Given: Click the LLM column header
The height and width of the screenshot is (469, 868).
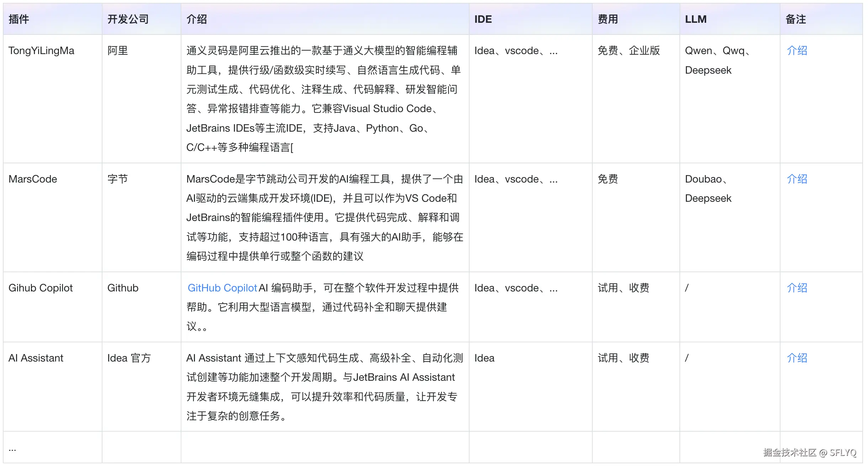Looking at the screenshot, I should [x=695, y=19].
